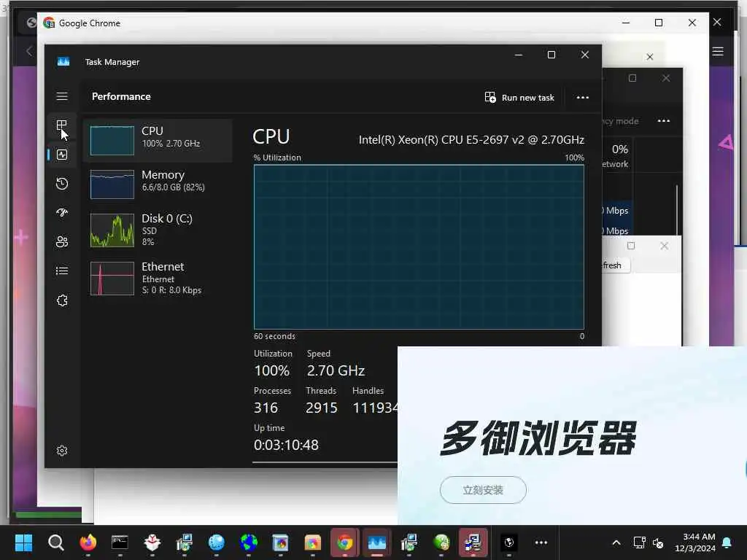
Task: Open the Details list sidebar icon
Action: (62, 271)
